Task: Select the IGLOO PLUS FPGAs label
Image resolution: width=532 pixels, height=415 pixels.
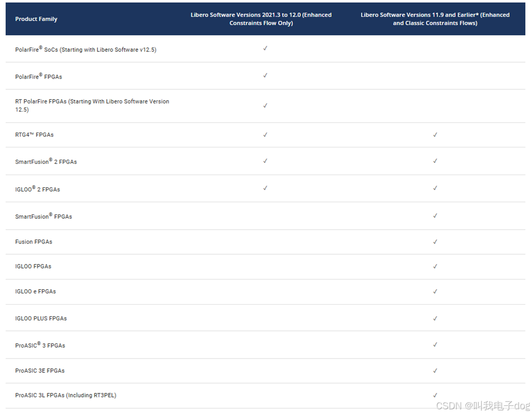Action: coord(41,318)
